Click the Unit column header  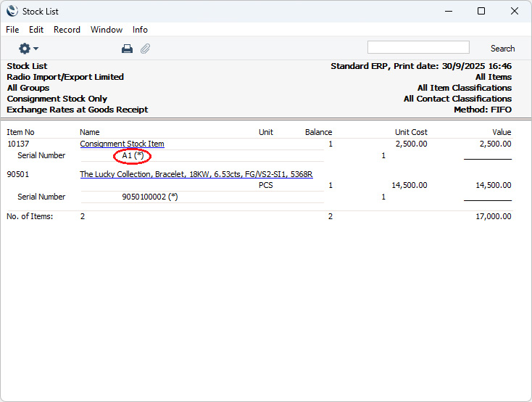pos(266,132)
